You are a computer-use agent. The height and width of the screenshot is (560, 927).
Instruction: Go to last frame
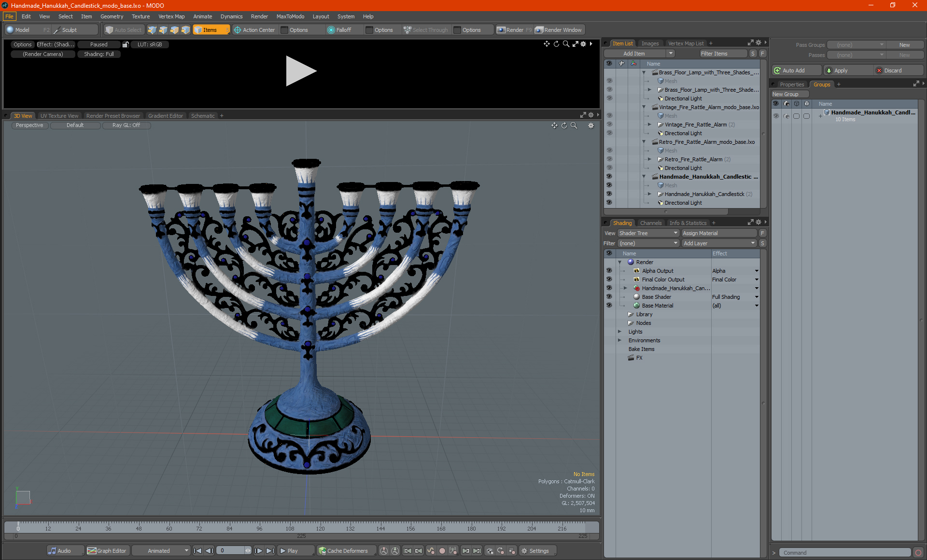[270, 551]
